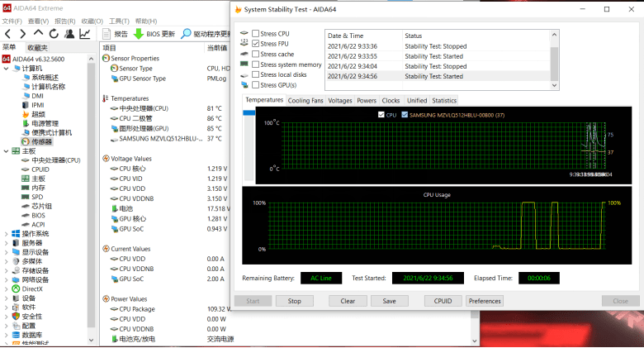Select 超频 overclock tree item

coord(38,114)
